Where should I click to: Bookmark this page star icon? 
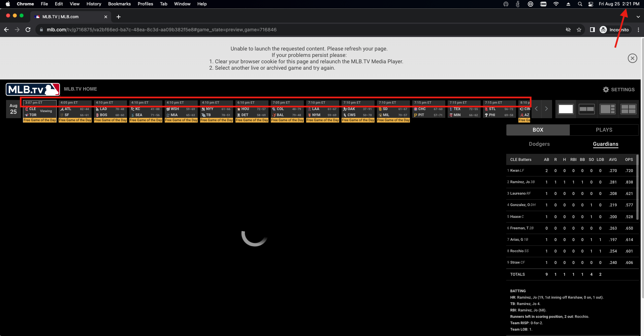coord(579,30)
